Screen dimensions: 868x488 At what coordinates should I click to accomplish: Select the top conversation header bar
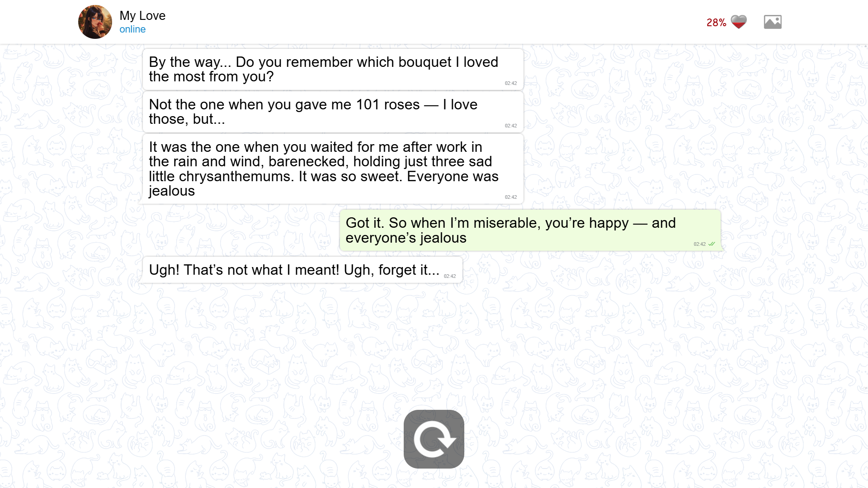(434, 21)
